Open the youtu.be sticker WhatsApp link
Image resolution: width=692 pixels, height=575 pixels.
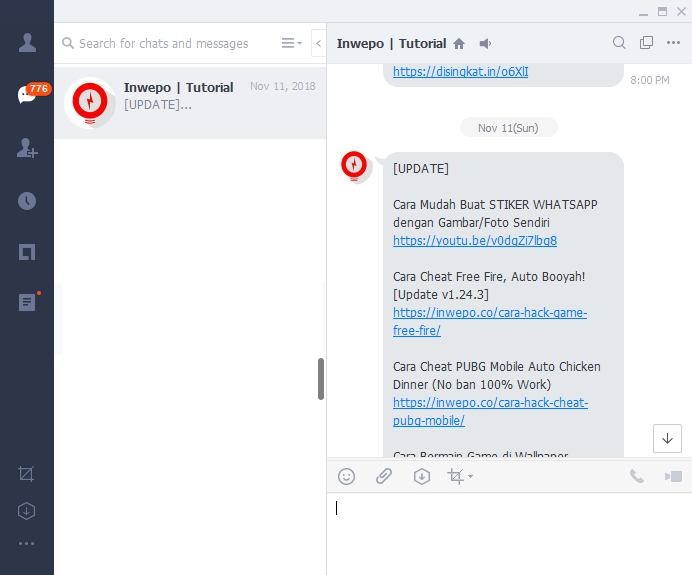point(475,241)
